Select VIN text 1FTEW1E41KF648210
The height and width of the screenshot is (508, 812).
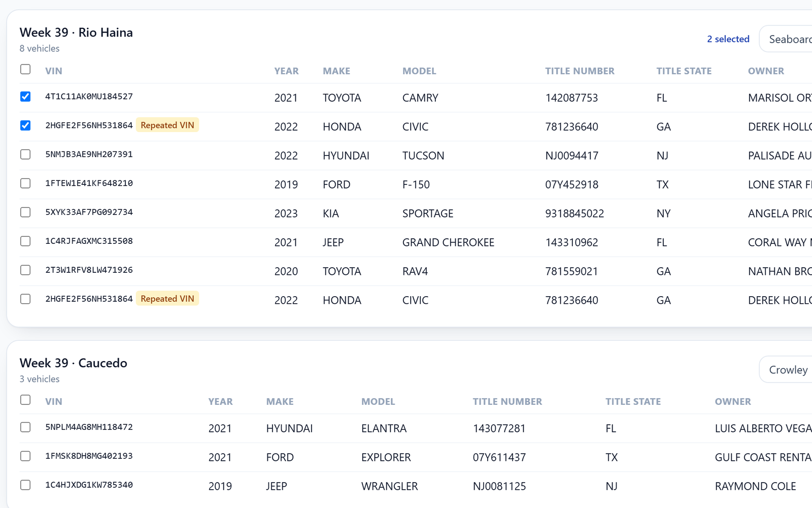[x=89, y=183]
